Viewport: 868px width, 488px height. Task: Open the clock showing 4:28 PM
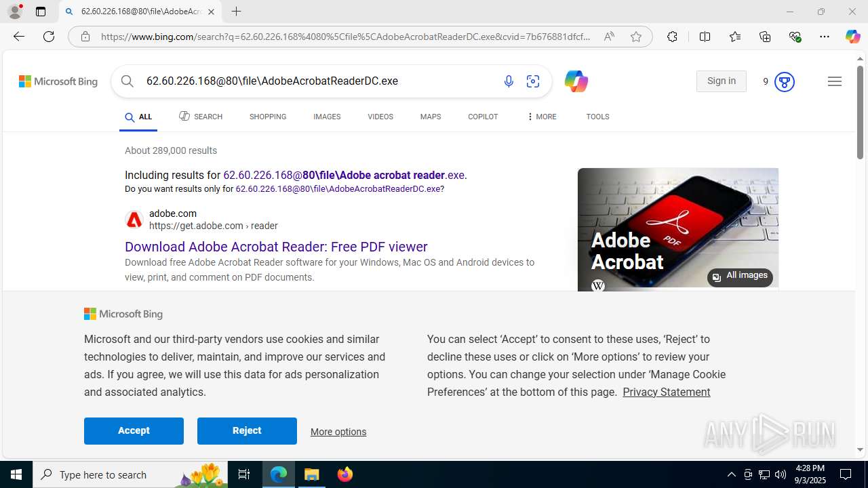click(x=809, y=474)
